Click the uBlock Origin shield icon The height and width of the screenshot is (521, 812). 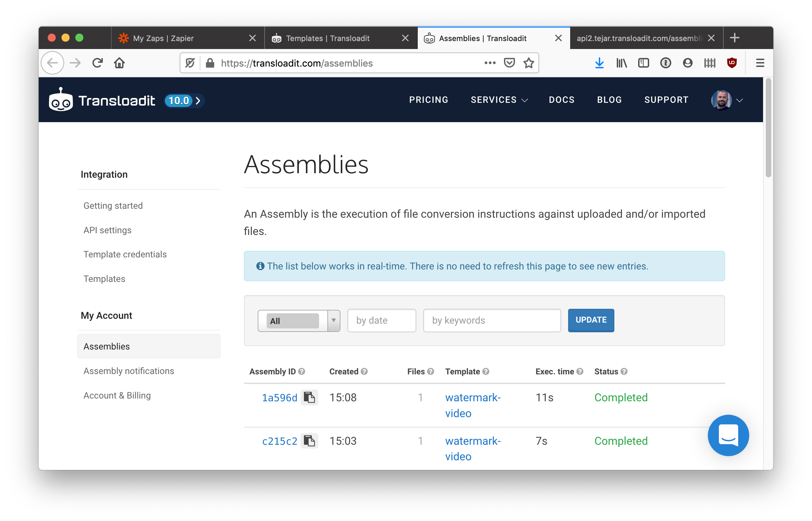pos(732,63)
